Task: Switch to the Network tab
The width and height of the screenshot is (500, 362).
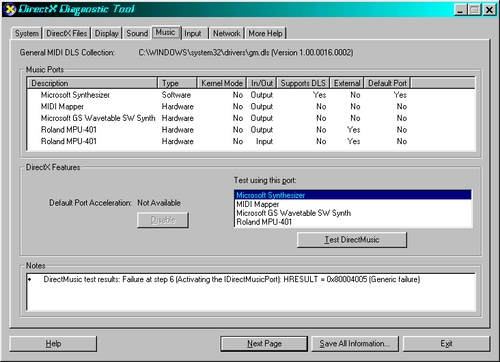Action: [x=227, y=33]
